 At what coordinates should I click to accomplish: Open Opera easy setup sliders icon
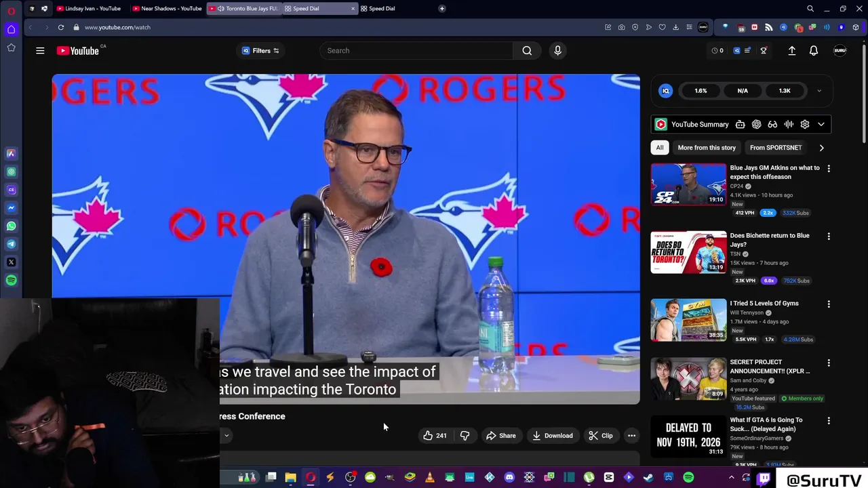(689, 27)
